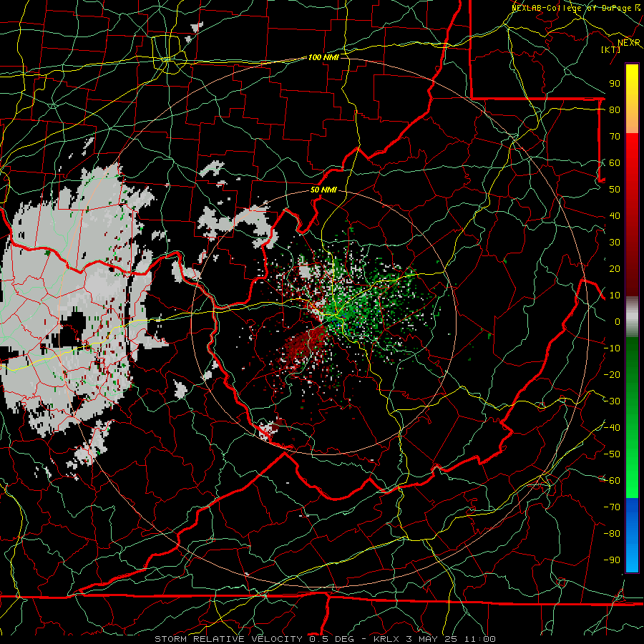Screen dimensions: 644x644
Task: Select the -40 value on the velocity scale
Action: (613, 428)
